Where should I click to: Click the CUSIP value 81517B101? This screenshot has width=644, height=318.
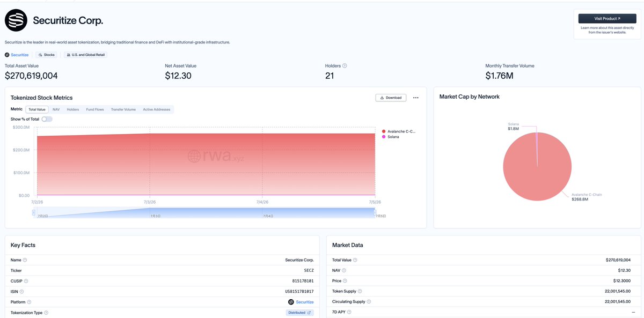(303, 281)
